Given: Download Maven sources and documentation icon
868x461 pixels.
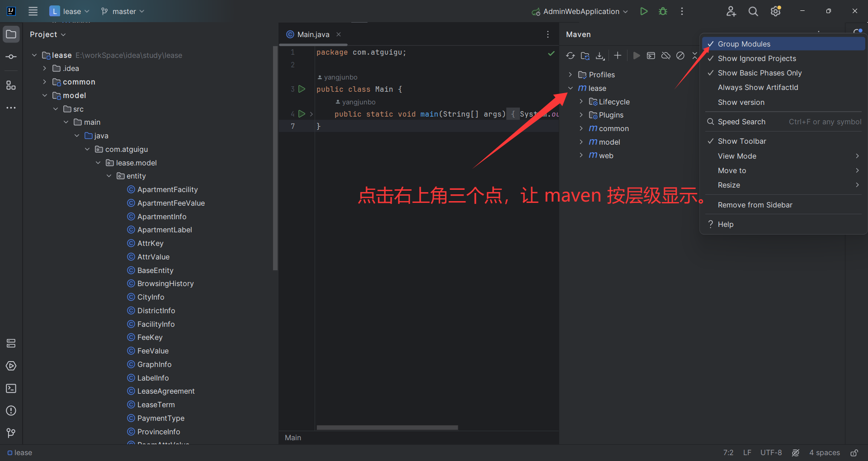Looking at the screenshot, I should click(x=600, y=56).
